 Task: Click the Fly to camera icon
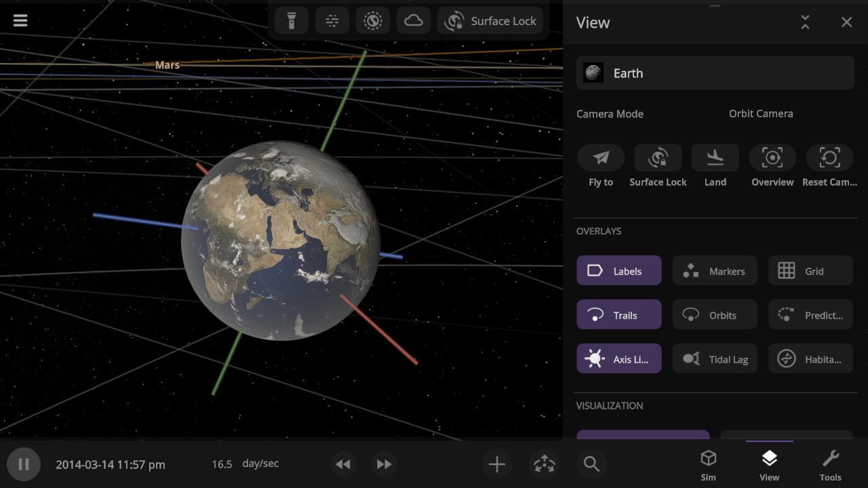(x=601, y=158)
